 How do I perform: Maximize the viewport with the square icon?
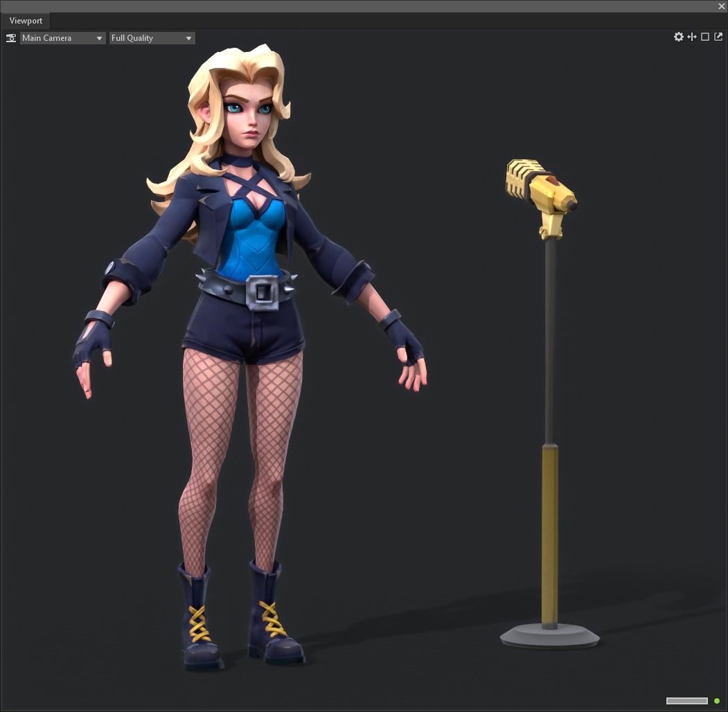[x=704, y=37]
